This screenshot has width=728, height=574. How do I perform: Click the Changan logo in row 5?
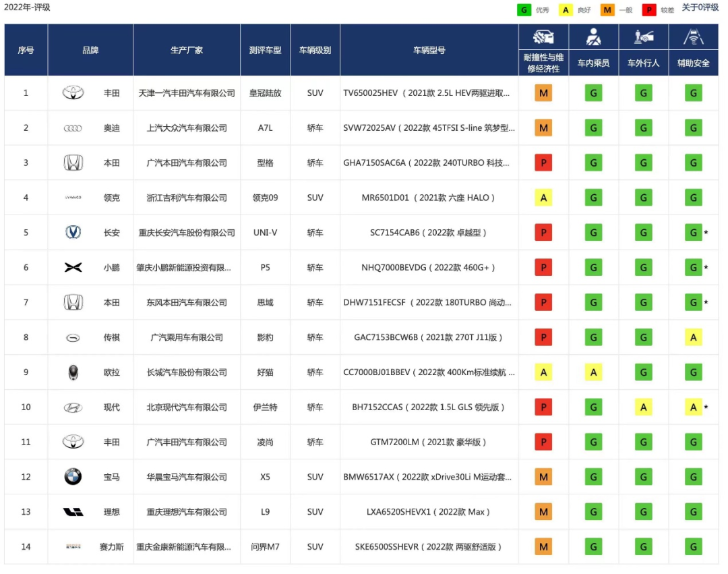click(73, 232)
